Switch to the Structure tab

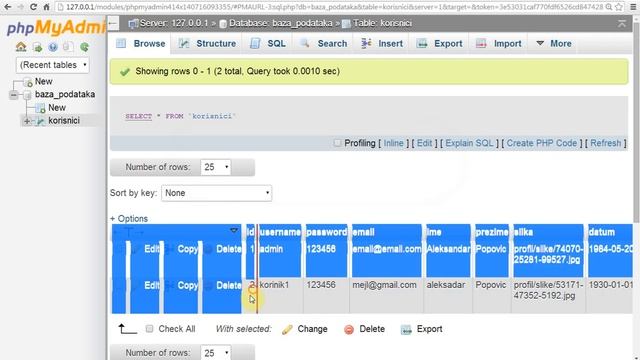[207, 43]
